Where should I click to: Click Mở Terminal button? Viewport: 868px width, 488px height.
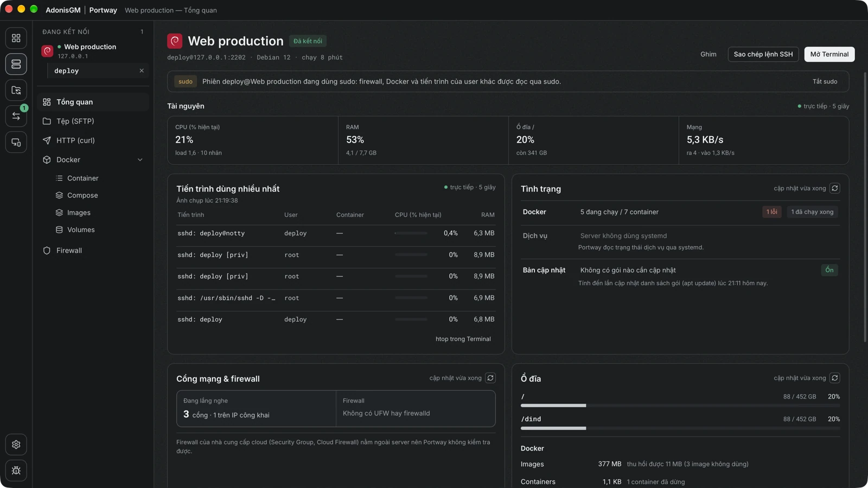pyautogui.click(x=829, y=54)
